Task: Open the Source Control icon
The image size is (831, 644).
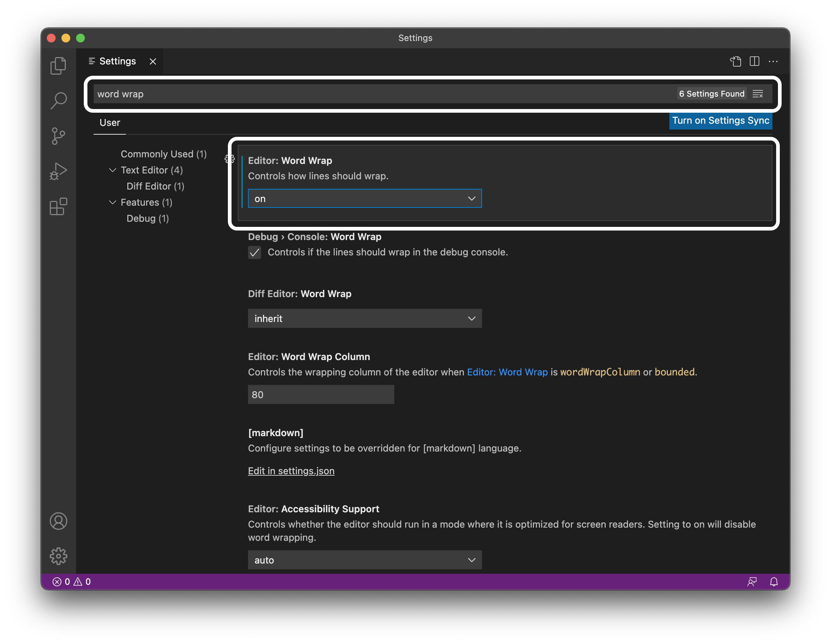Action: coord(59,136)
